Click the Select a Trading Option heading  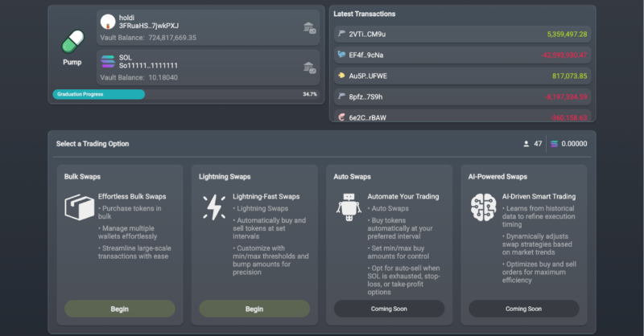(93, 144)
